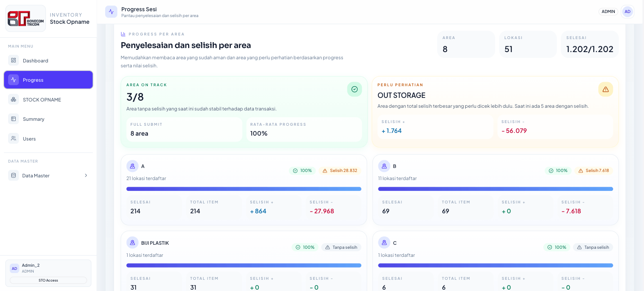
Task: Click the Users people icon
Action: [x=13, y=139]
